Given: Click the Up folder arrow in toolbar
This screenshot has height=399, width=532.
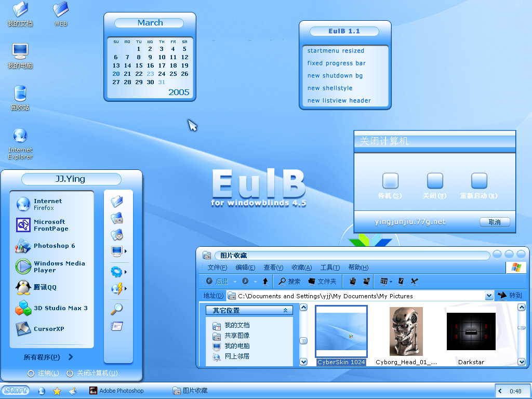Looking at the screenshot, I should coord(265,281).
